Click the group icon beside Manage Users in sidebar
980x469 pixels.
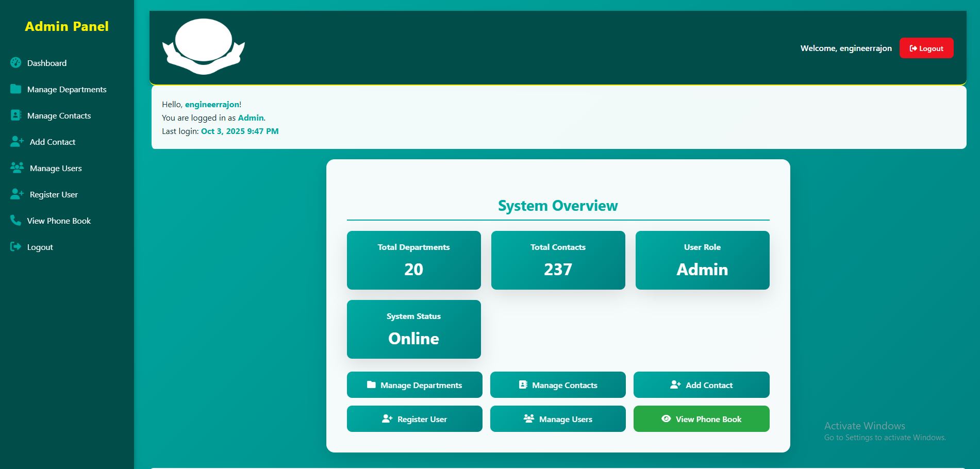17,167
